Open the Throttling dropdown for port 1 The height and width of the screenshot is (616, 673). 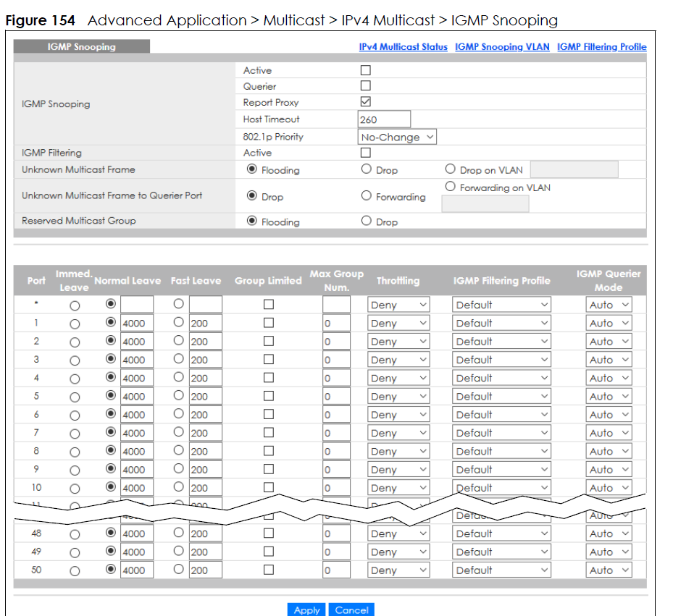pos(398,322)
